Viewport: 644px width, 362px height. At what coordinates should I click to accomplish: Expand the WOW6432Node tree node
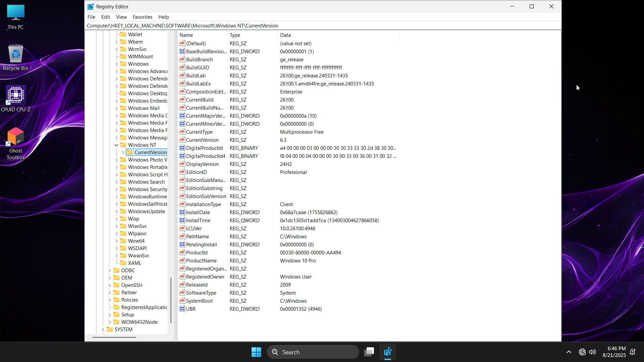[110, 322]
